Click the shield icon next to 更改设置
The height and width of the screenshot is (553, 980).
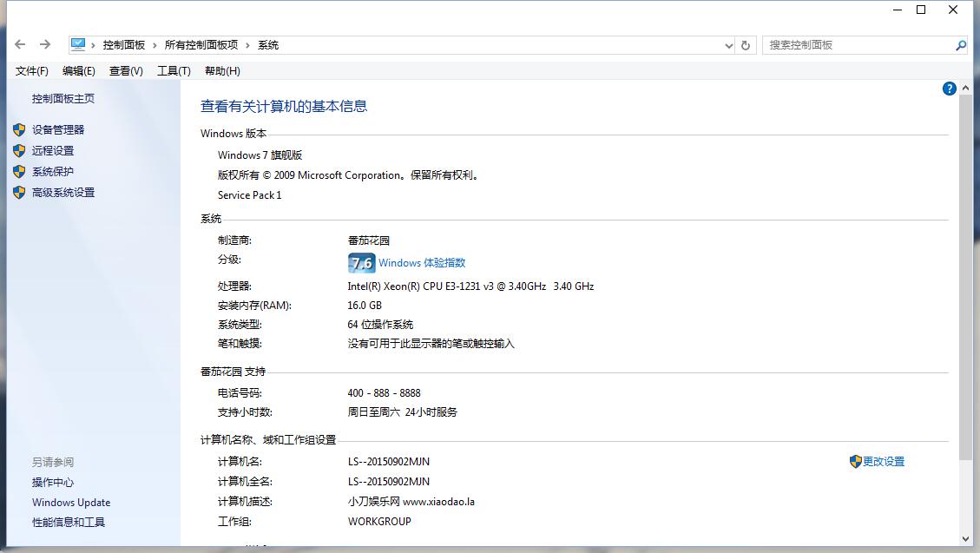856,461
